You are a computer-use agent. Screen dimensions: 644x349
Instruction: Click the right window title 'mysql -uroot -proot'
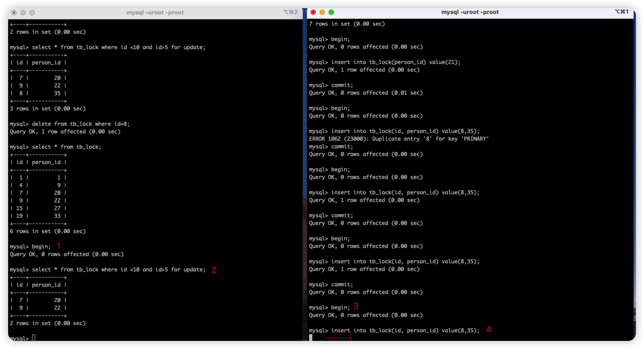click(x=470, y=12)
